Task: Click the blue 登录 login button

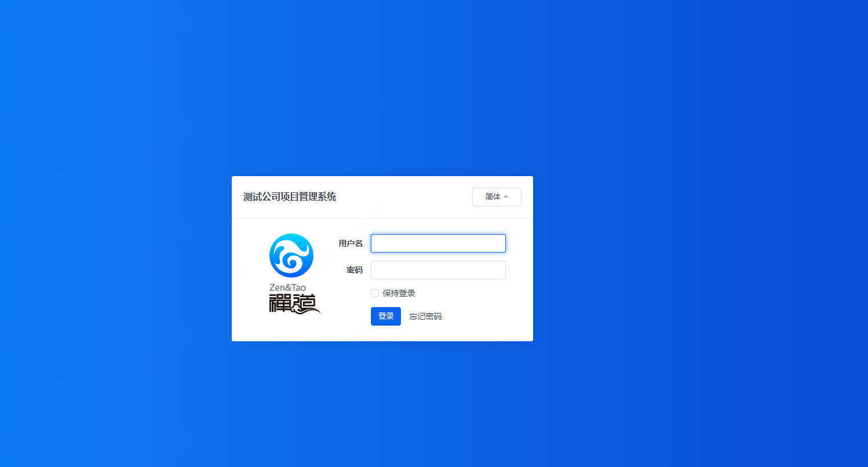Action: [386, 316]
